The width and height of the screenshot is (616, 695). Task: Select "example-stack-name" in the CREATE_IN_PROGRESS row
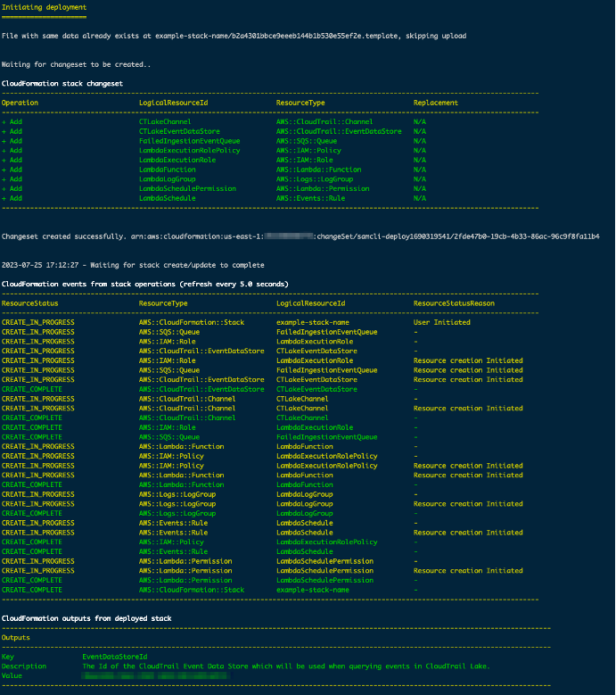[x=313, y=323]
